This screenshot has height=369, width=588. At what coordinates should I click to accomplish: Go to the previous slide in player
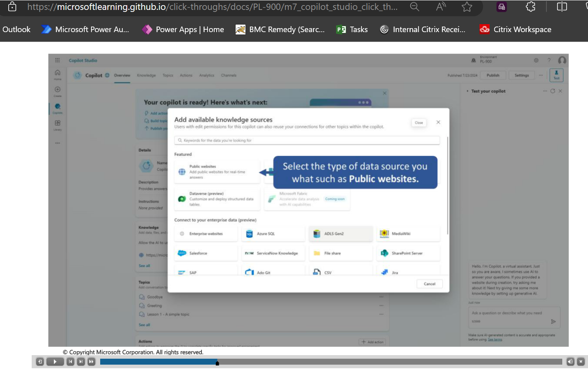[70, 361]
